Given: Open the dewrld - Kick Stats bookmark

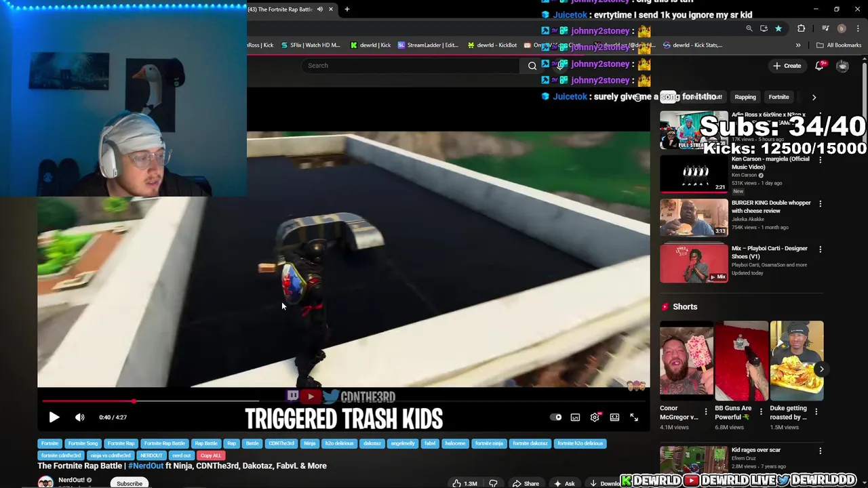Looking at the screenshot, I should tap(693, 45).
